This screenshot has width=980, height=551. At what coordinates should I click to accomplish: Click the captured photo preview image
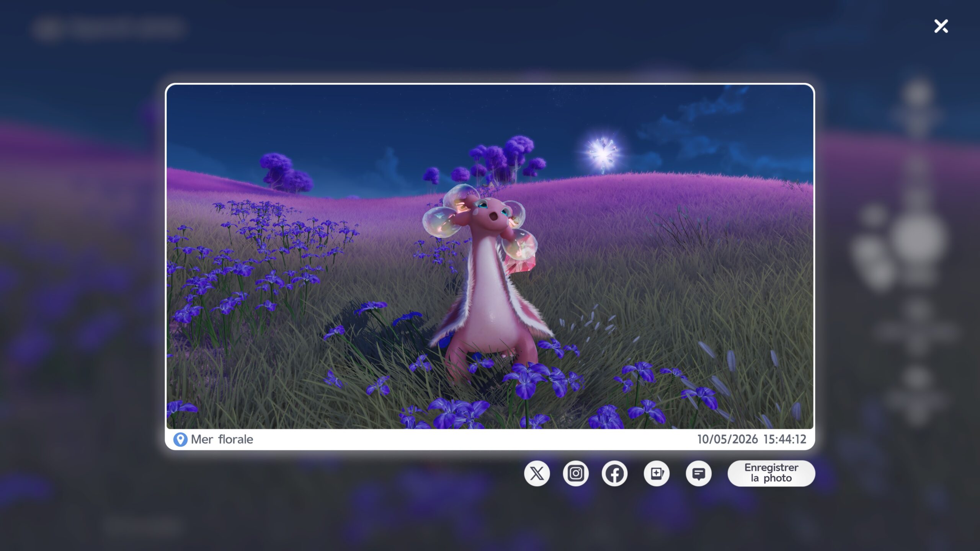490,257
